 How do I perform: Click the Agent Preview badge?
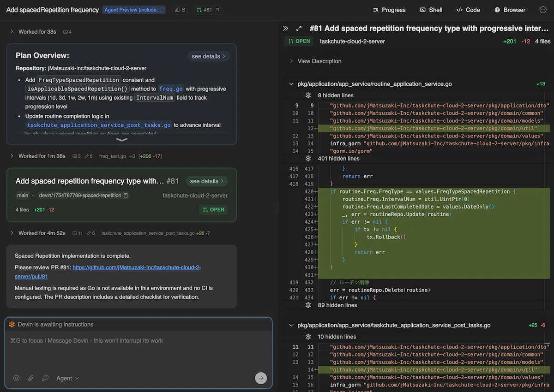tap(134, 10)
